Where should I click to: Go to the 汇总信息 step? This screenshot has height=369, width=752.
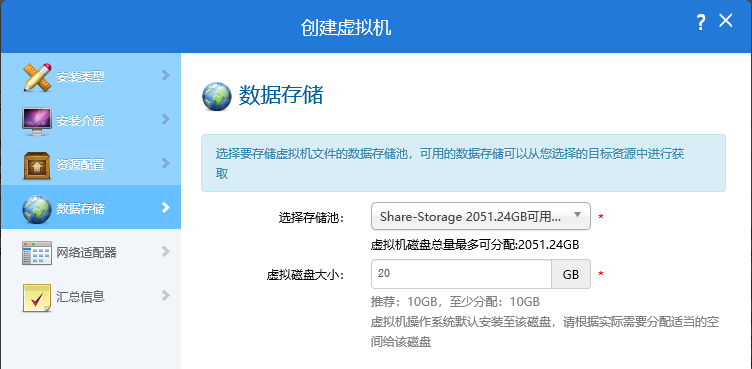click(91, 296)
